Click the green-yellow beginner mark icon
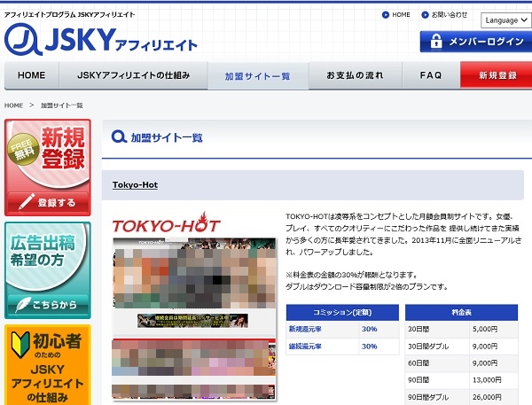Viewport: 532px width, 405px height. pos(20,344)
